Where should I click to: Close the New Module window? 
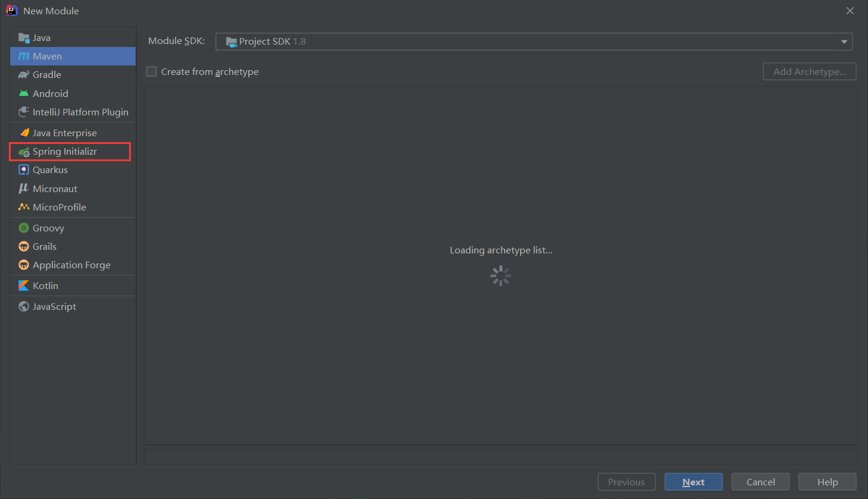(850, 11)
